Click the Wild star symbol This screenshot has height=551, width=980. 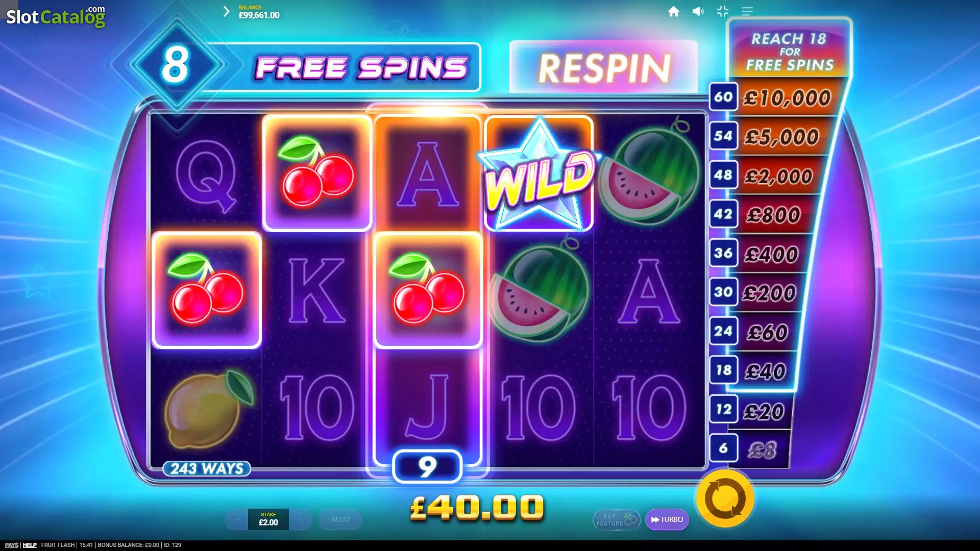point(538,173)
